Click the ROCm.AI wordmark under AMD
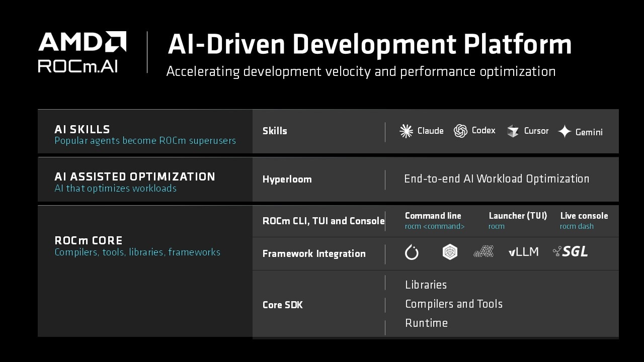Viewport: 644px width, 362px height. (x=78, y=66)
